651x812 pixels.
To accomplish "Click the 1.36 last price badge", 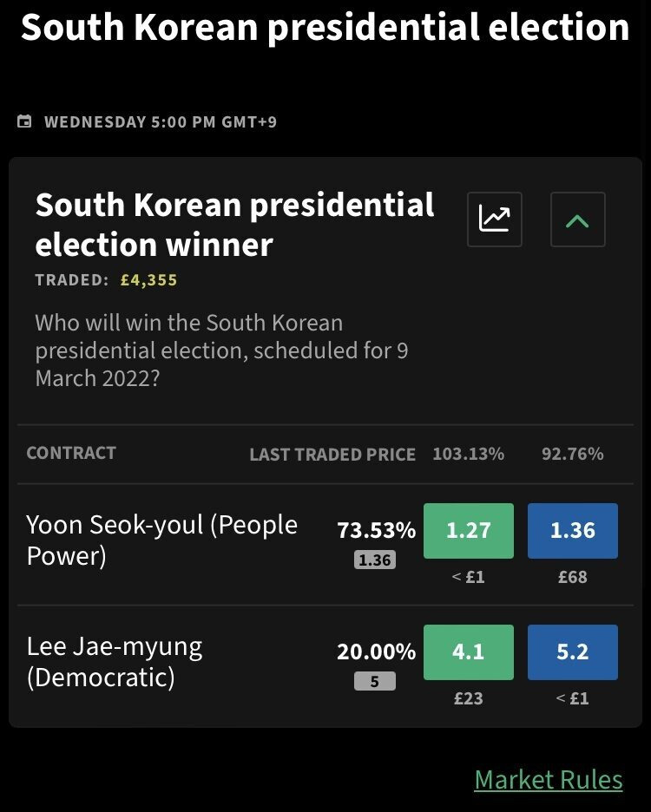I will point(375,560).
